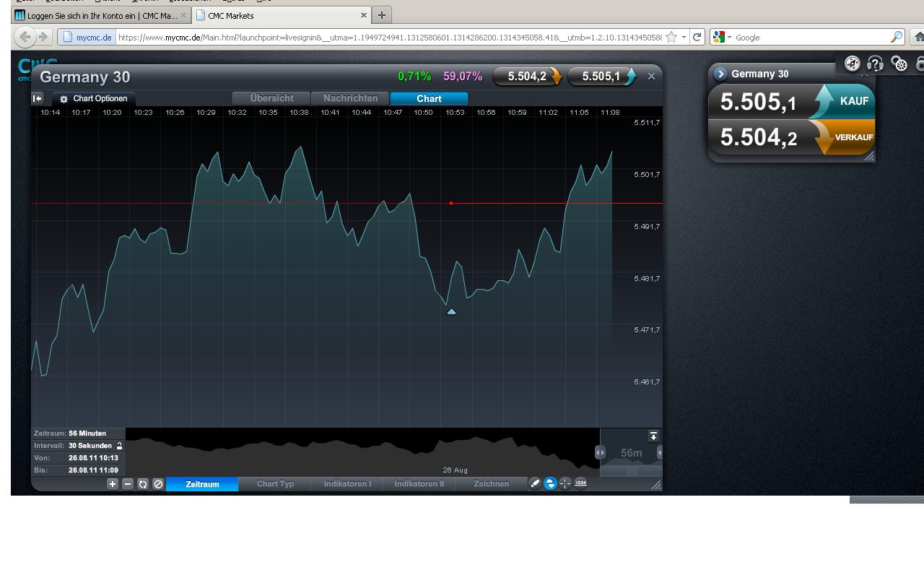
Task: Click the 59,07% sentiment value
Action: [x=463, y=76]
